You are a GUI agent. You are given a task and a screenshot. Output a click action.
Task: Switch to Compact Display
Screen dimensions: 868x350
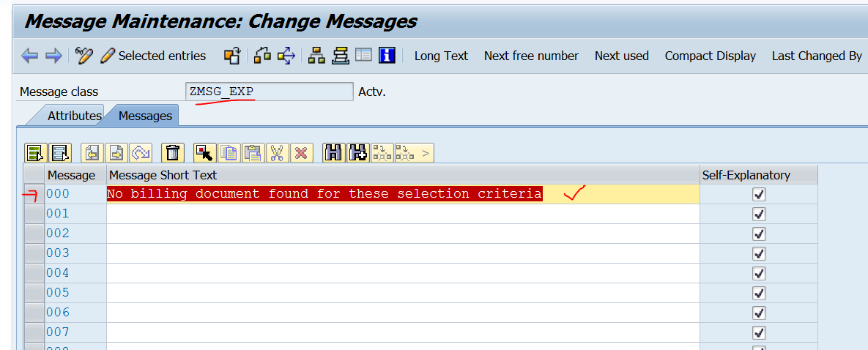[711, 56]
